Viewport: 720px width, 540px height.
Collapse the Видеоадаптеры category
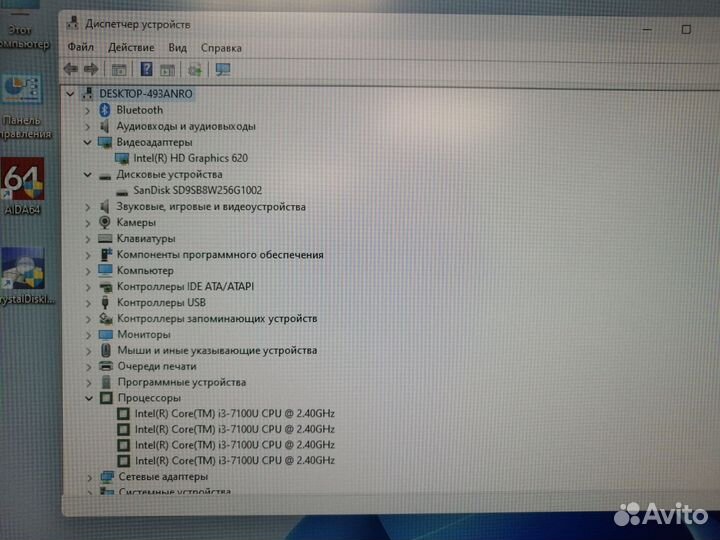point(87,142)
